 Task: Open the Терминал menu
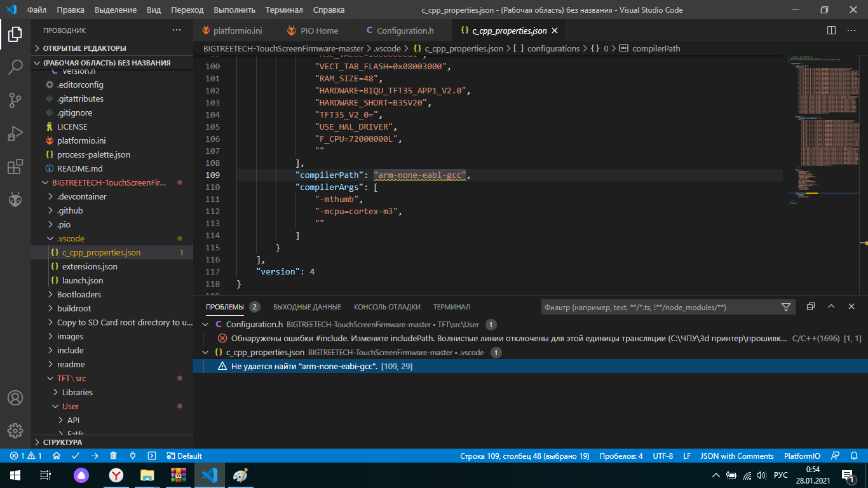click(x=284, y=10)
